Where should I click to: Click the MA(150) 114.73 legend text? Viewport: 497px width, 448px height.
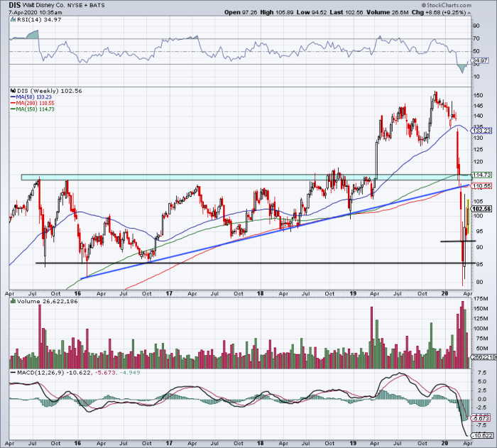click(35, 109)
